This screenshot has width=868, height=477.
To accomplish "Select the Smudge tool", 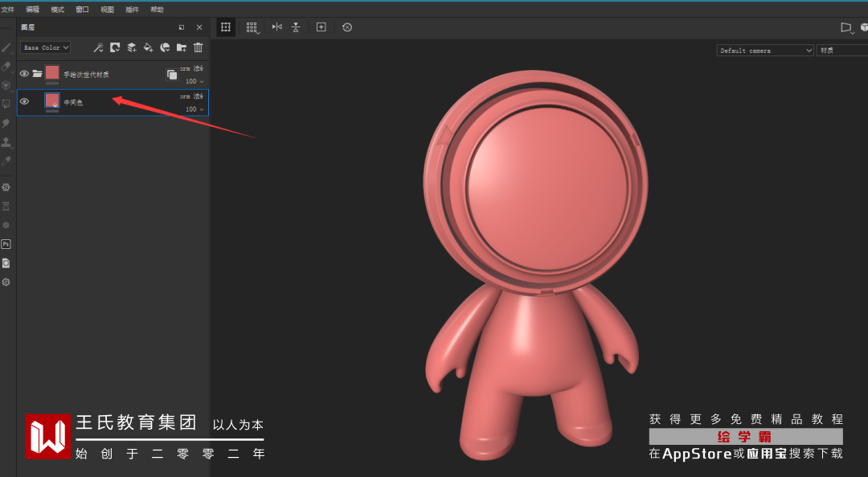I will click(x=6, y=123).
